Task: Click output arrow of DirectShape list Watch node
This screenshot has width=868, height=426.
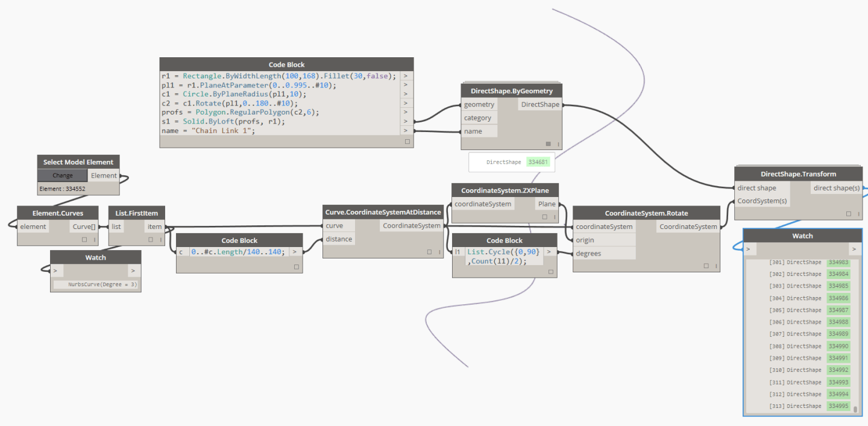Action: point(854,249)
